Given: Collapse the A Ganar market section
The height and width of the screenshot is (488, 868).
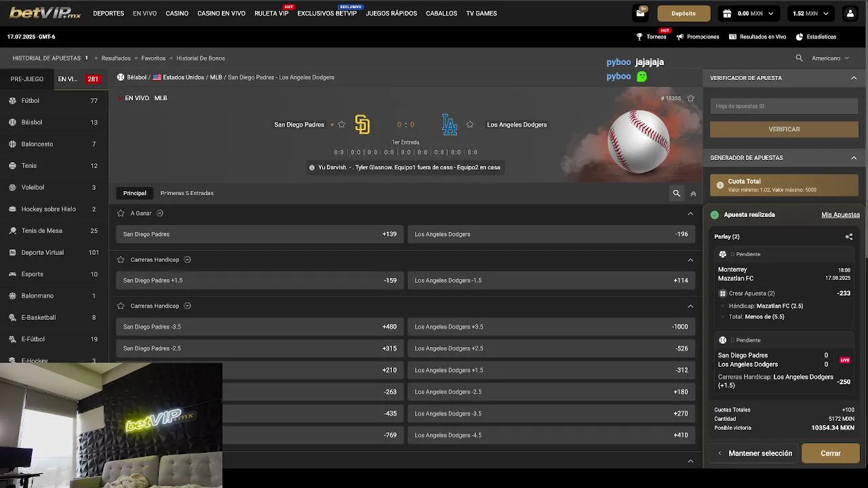Looking at the screenshot, I should (x=690, y=213).
